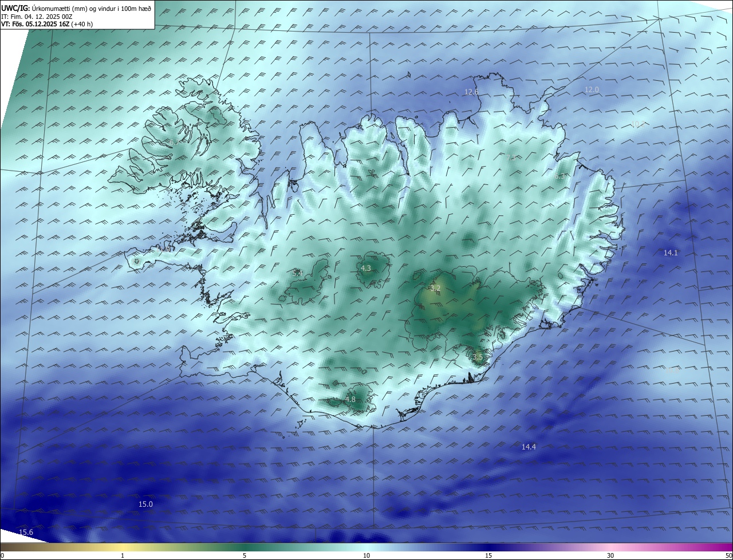
Task: Click the 3.2 value label on the map
Action: coord(435,289)
